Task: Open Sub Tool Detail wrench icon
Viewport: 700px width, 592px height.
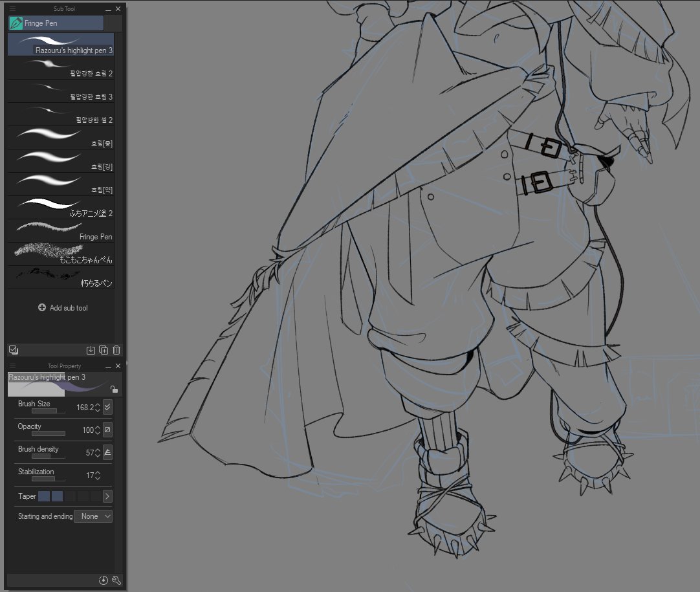Action: click(x=116, y=580)
